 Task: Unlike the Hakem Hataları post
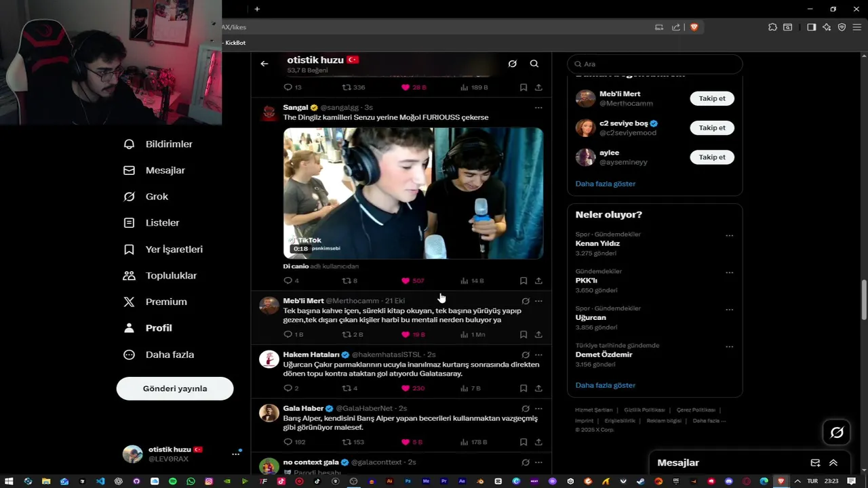[x=406, y=388]
